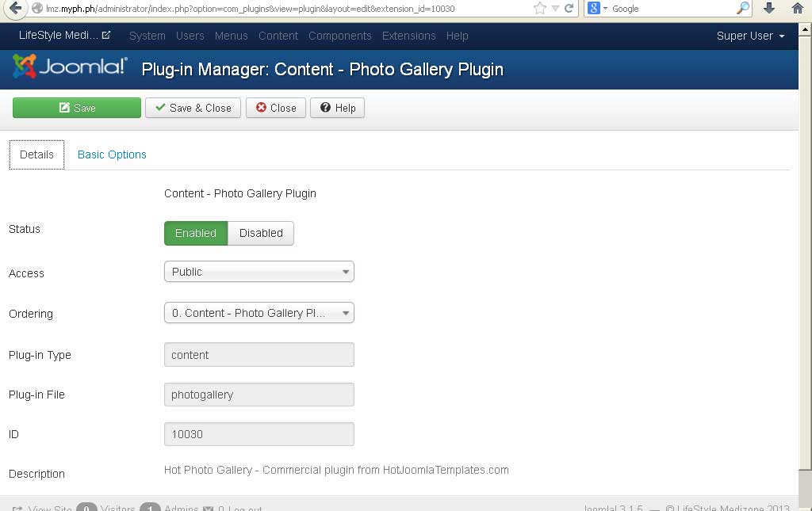Open the Menus menu
This screenshot has width=812, height=511.
pos(231,36)
